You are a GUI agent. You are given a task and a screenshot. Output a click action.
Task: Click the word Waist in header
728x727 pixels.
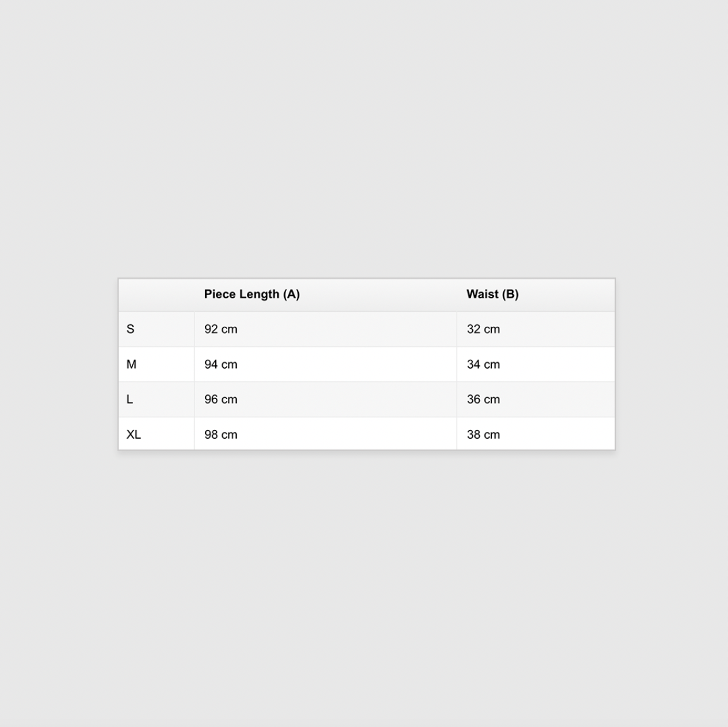pos(482,294)
